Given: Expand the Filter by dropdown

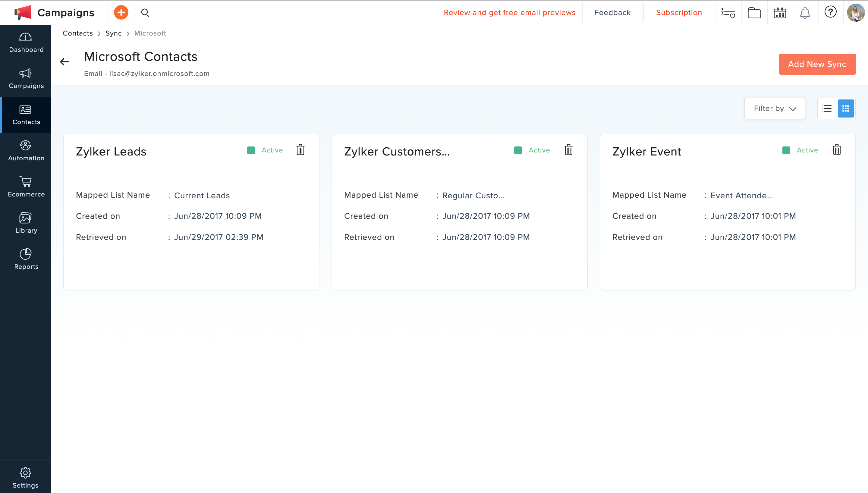Looking at the screenshot, I should 774,108.
